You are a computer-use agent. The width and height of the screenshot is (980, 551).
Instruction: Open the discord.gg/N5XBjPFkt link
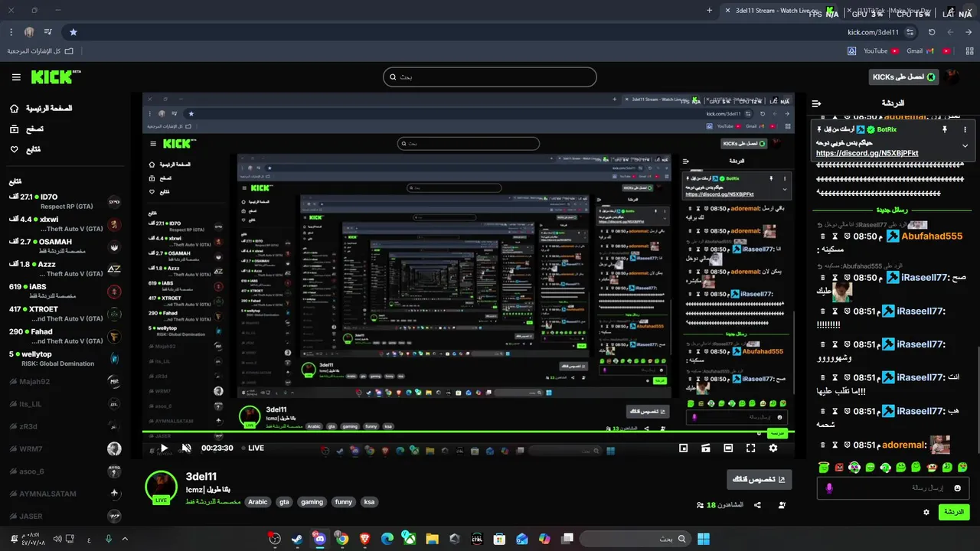pos(867,153)
